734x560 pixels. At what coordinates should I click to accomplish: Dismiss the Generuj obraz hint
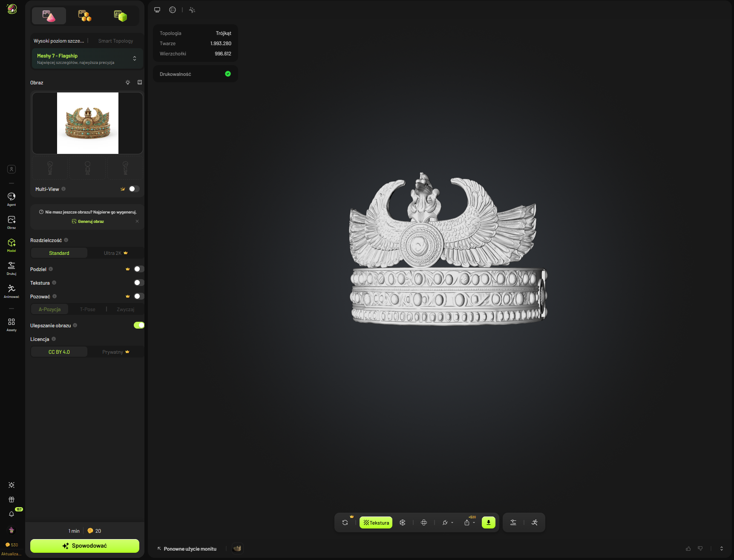point(137,221)
